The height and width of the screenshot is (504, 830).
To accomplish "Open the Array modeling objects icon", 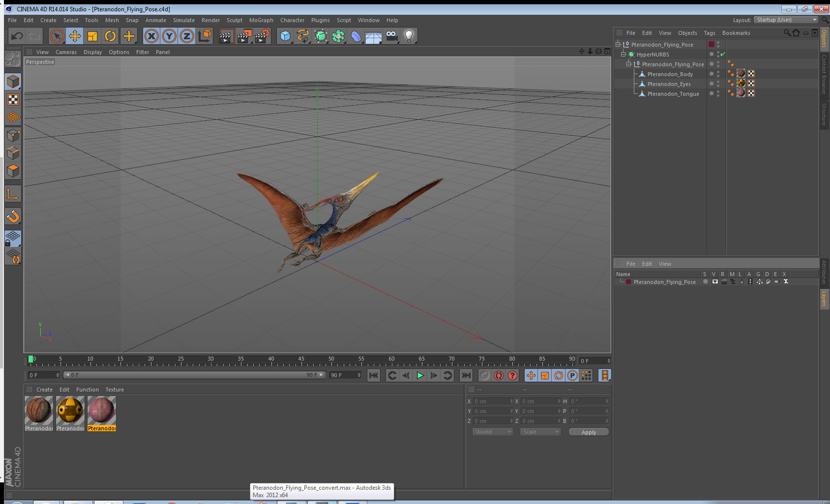I will click(x=338, y=36).
